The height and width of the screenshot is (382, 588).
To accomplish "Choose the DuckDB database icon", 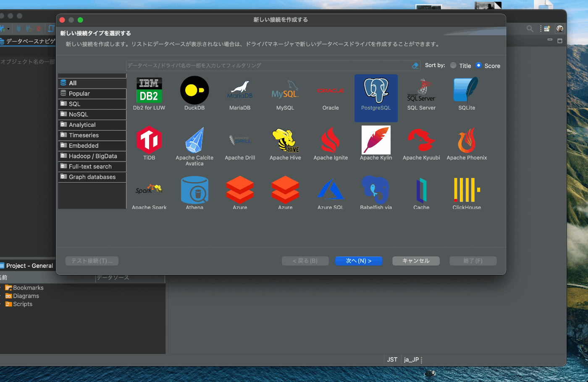I will tap(194, 90).
